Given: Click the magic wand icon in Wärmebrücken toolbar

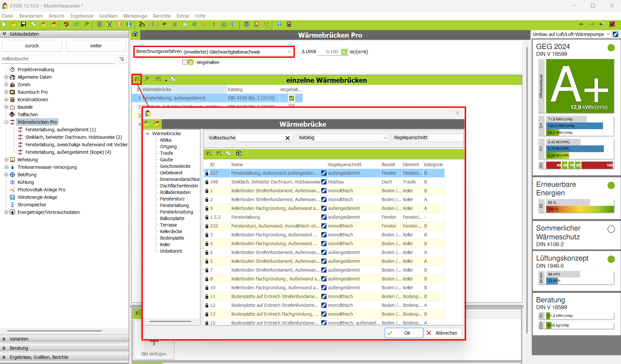Looking at the screenshot, I should [x=147, y=79].
